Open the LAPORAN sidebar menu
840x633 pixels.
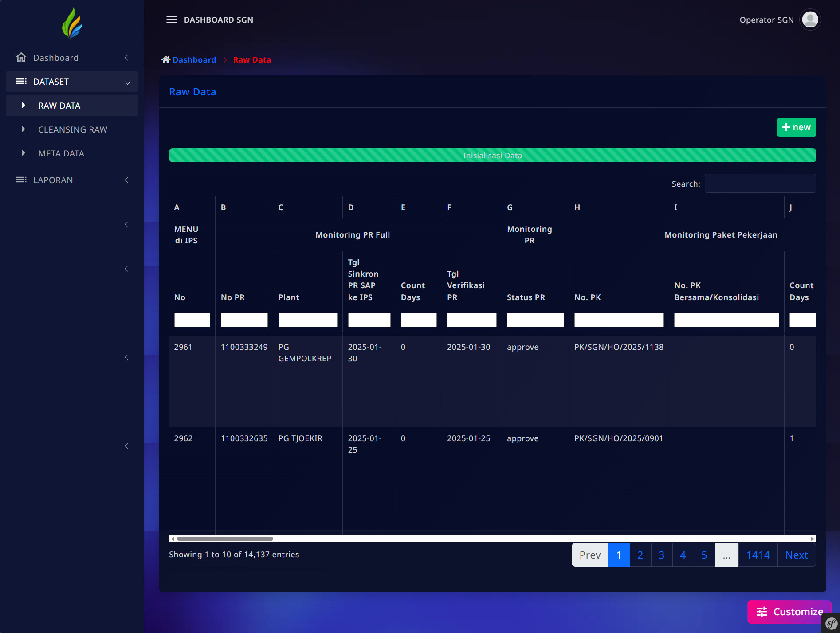coord(72,180)
